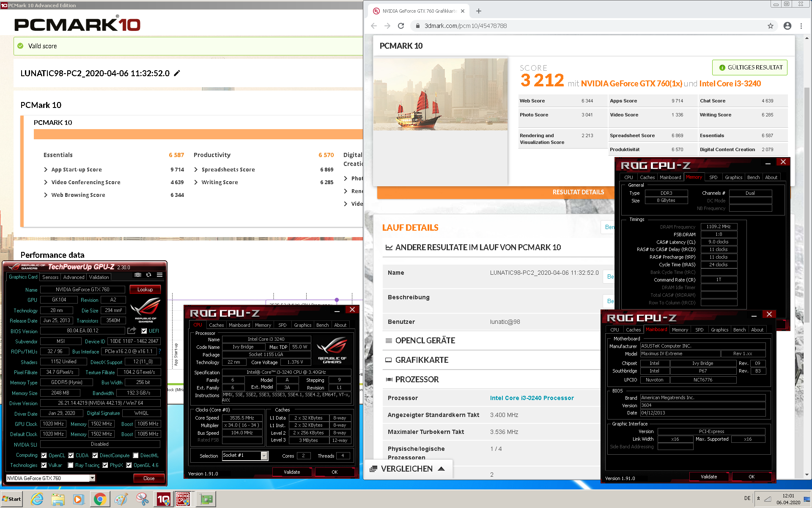The width and height of the screenshot is (812, 508).
Task: Open the Socket #1 selection dropdown in CPU-Z
Action: coord(264,456)
